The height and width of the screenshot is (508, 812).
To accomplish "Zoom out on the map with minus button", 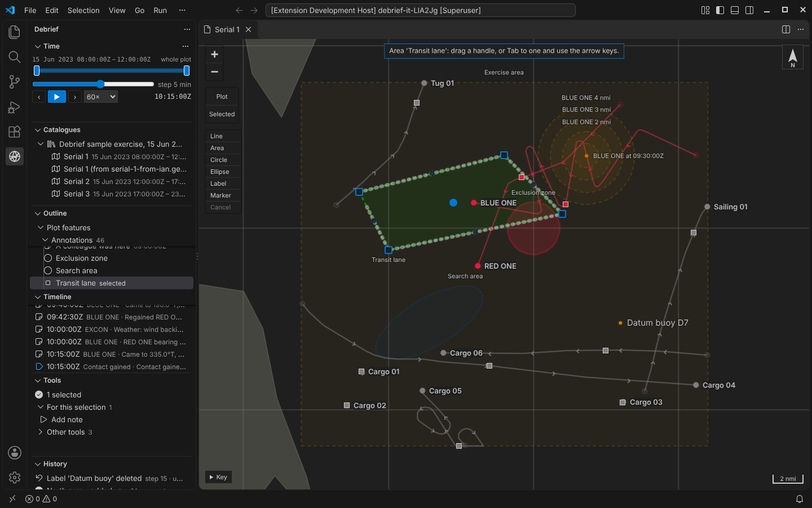I will (214, 72).
